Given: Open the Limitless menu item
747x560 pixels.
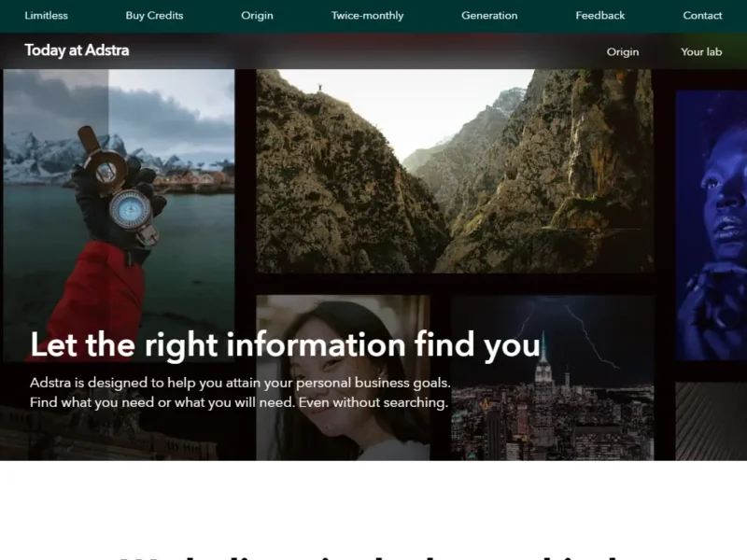Looking at the screenshot, I should (46, 15).
